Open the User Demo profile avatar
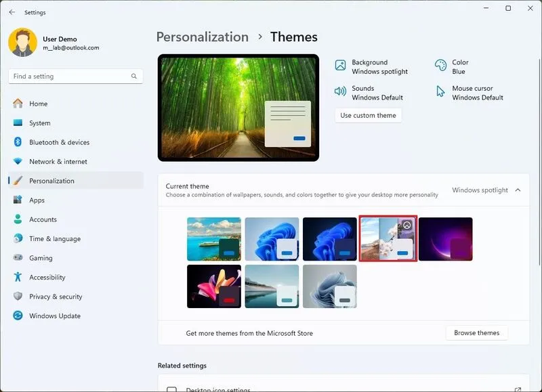This screenshot has height=392, width=542. coord(22,42)
